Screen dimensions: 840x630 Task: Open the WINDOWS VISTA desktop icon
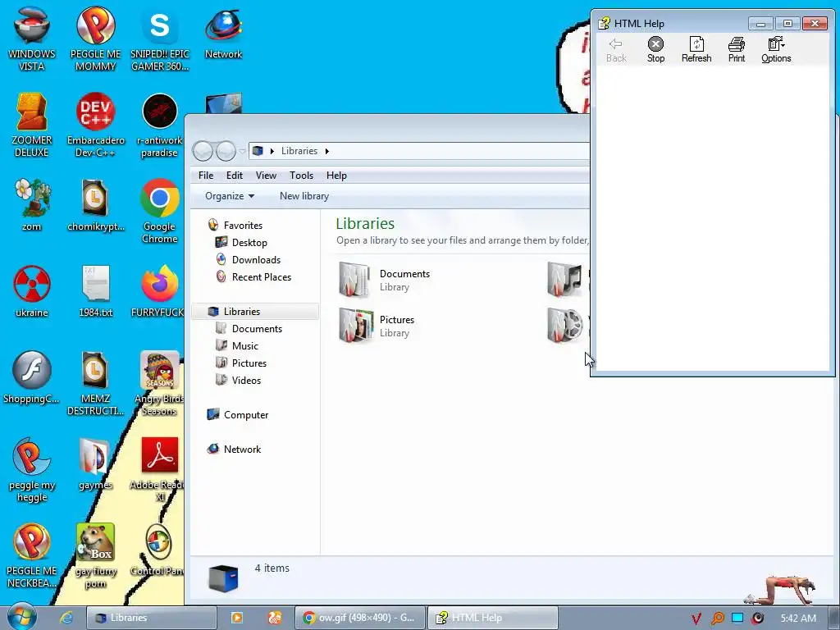pos(32,39)
